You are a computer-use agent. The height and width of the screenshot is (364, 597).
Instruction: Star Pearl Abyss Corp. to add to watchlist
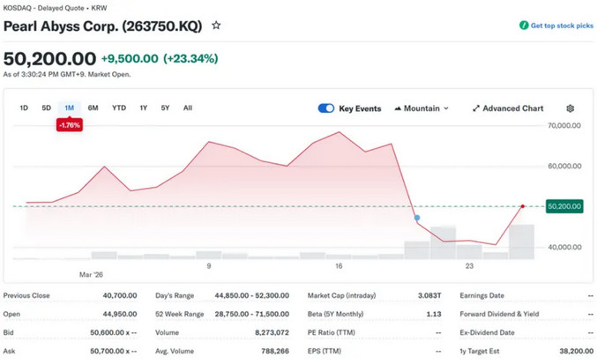coord(216,26)
